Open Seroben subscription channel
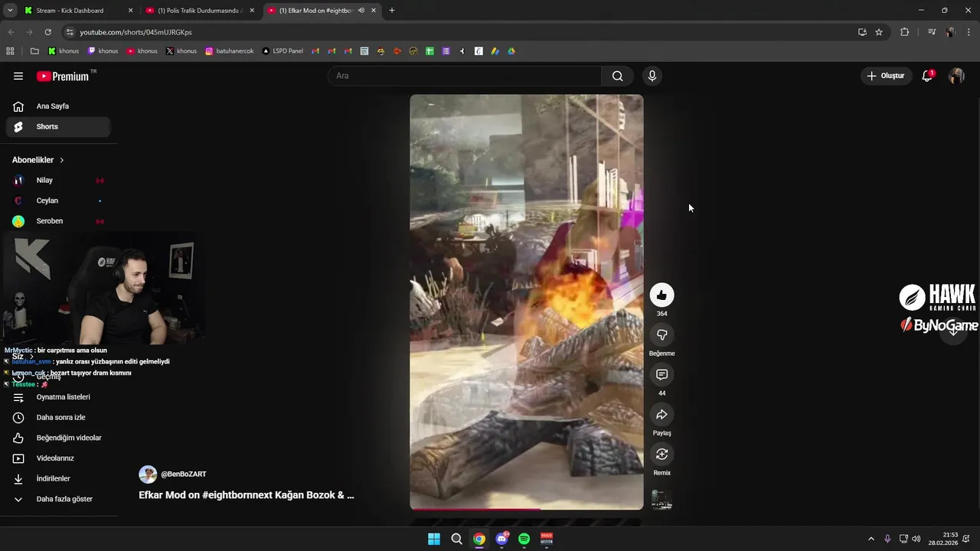 [58, 221]
